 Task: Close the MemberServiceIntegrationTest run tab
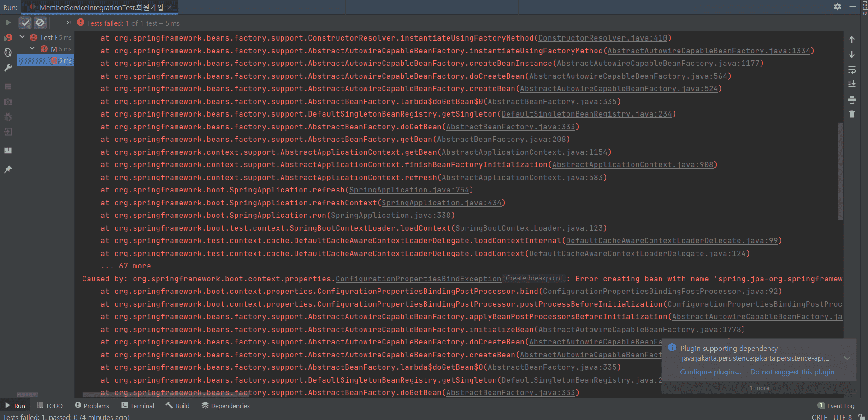[170, 7]
